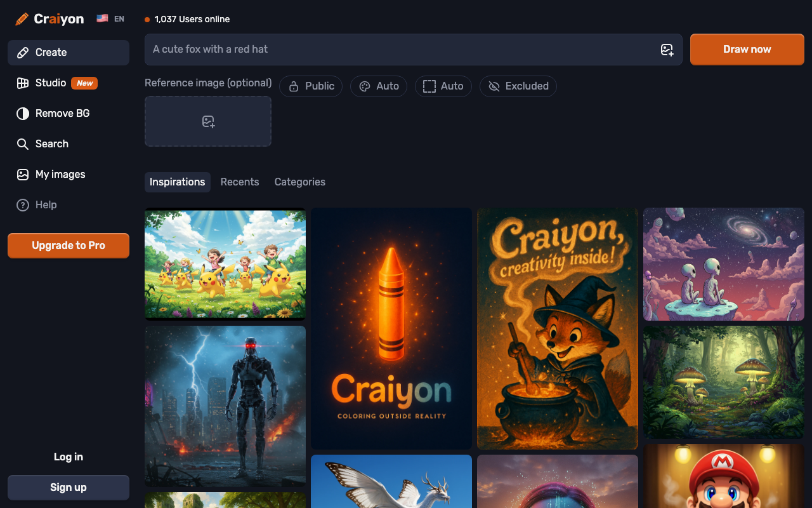Go to Studio in the sidebar
This screenshot has height=508, width=812.
pos(69,83)
